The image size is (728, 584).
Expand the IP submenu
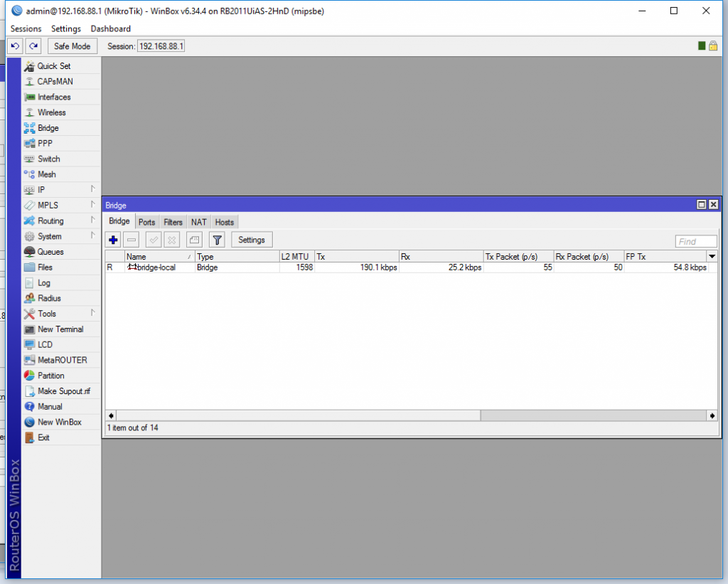coord(61,189)
